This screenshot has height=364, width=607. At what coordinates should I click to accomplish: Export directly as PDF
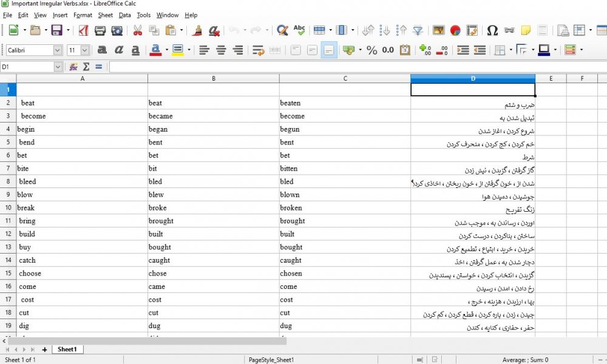[x=83, y=30]
